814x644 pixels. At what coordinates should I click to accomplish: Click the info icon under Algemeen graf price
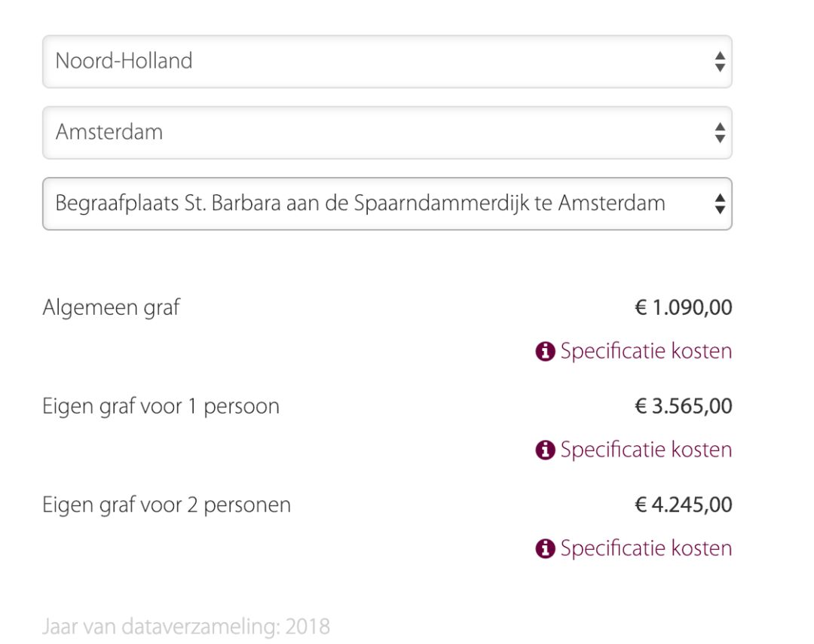[x=545, y=352]
